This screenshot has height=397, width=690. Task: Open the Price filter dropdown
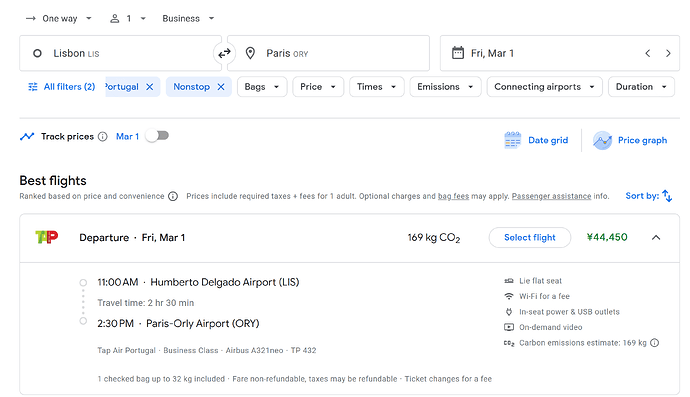tap(318, 87)
